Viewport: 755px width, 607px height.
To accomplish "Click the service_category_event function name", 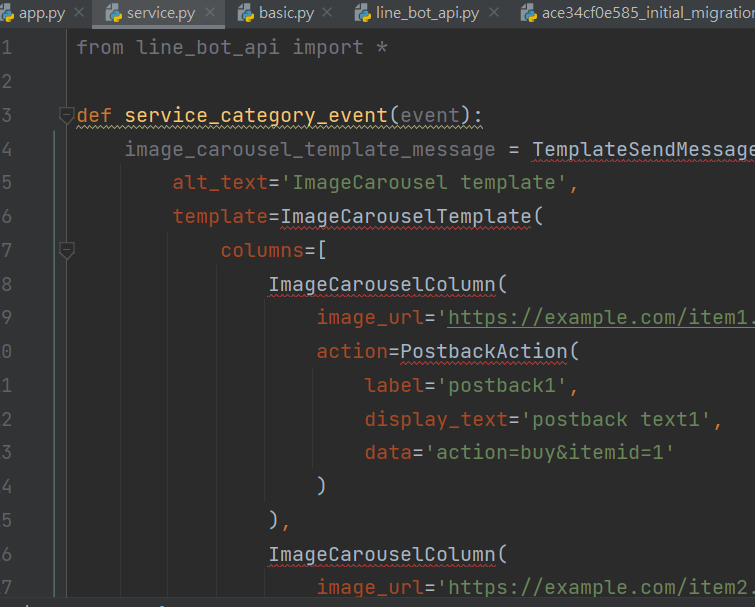I will [x=256, y=116].
